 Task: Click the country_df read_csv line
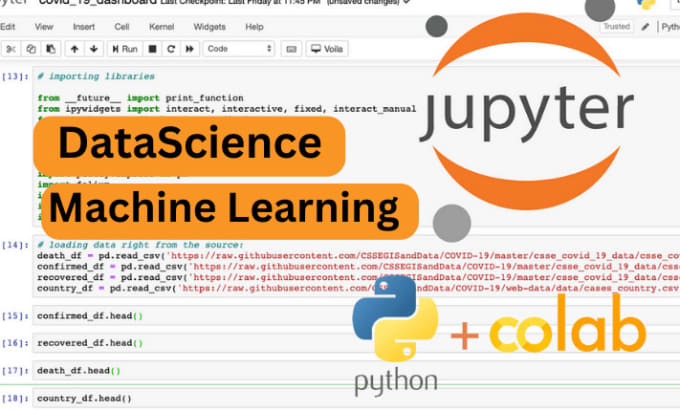[358, 288]
